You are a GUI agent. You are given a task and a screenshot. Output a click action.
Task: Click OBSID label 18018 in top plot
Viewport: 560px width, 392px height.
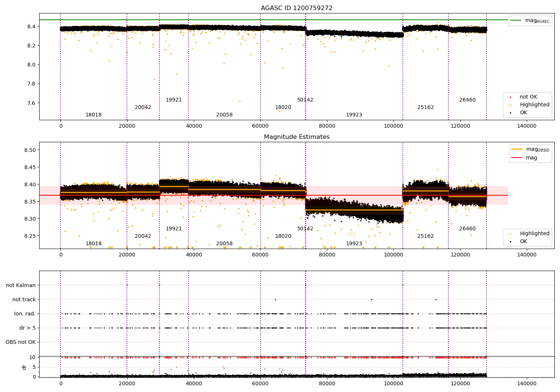pos(93,115)
